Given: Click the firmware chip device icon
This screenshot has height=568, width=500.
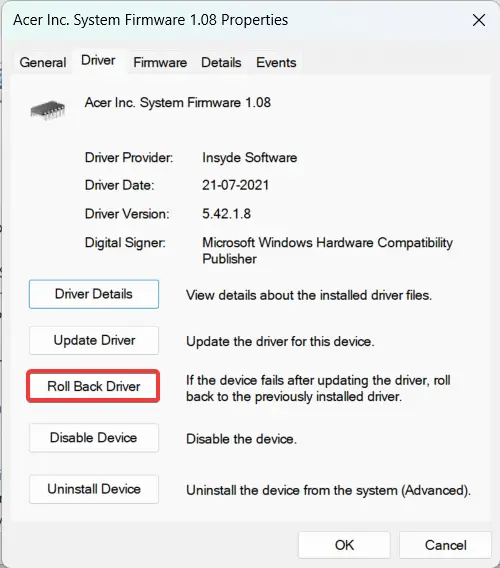Looking at the screenshot, I should 47,109.
